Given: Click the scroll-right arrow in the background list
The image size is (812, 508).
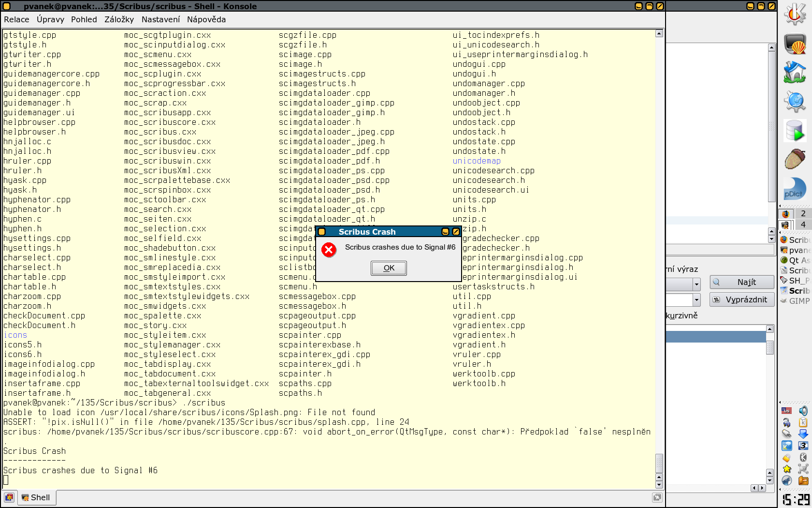Looking at the screenshot, I should point(763,488).
